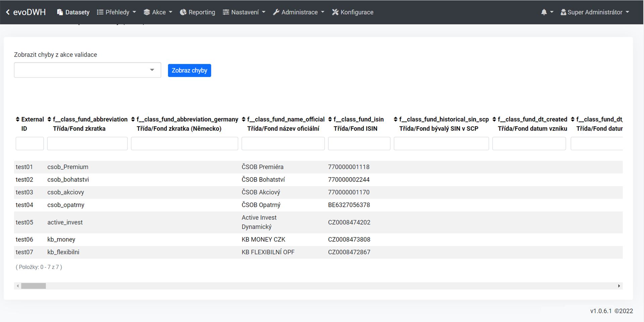Focus the Třída/Fond zkratka filter field
This screenshot has width=644, height=322.
pos(87,144)
